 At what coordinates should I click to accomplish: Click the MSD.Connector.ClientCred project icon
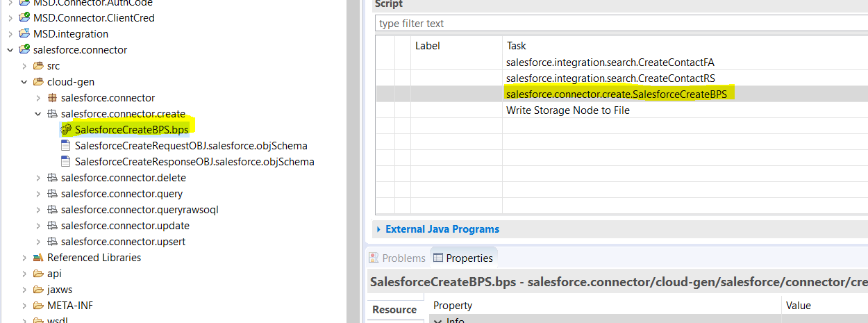25,17
